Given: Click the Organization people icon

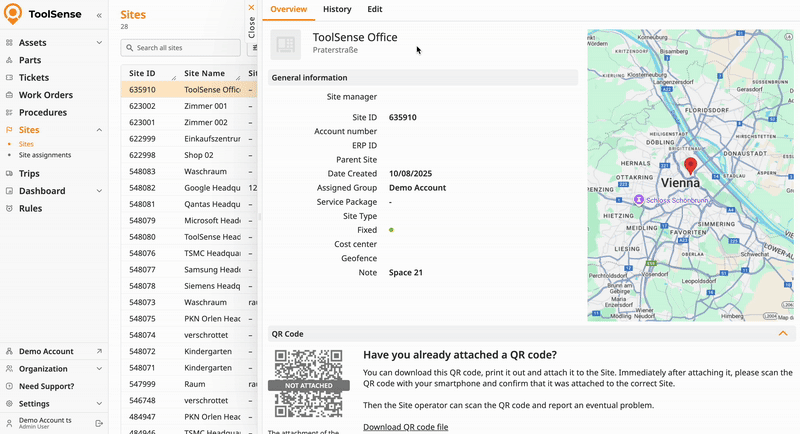Looking at the screenshot, I should [9, 369].
